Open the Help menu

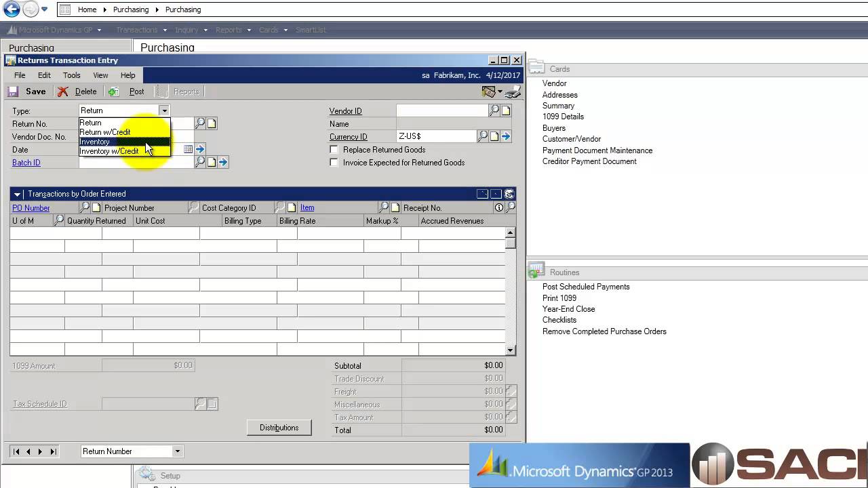(128, 75)
